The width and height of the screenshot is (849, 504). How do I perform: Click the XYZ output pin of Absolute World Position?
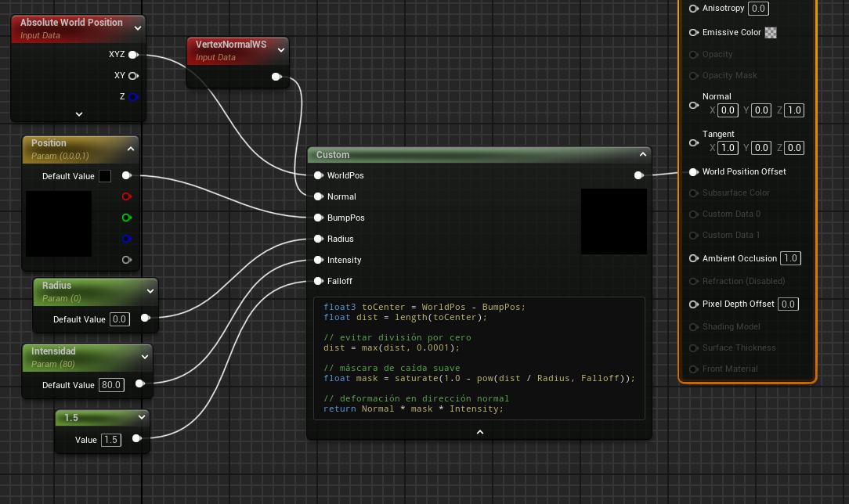tap(132, 55)
